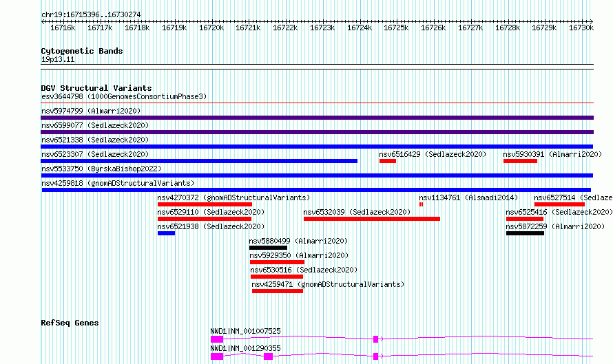This screenshot has height=364, width=613.
Task: Click the 16724k ruler position
Action: point(360,28)
